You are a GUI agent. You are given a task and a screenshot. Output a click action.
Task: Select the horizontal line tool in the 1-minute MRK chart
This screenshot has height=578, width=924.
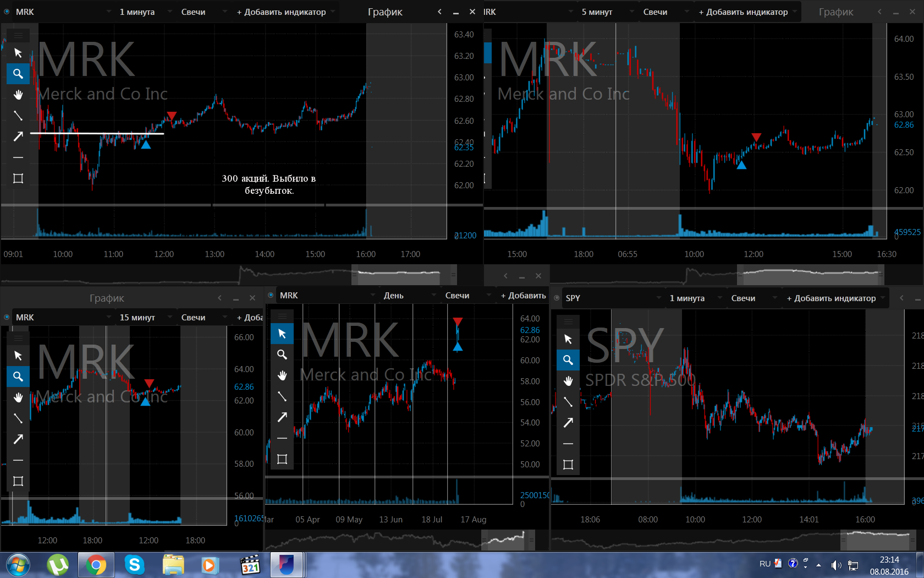pyautogui.click(x=18, y=157)
